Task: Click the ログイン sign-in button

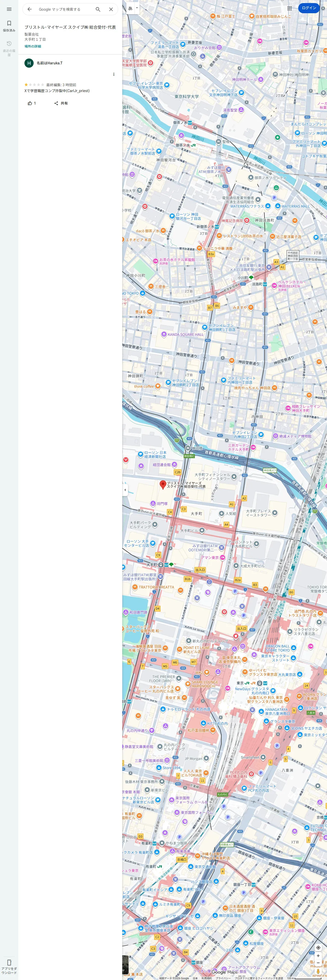Action: tap(309, 8)
